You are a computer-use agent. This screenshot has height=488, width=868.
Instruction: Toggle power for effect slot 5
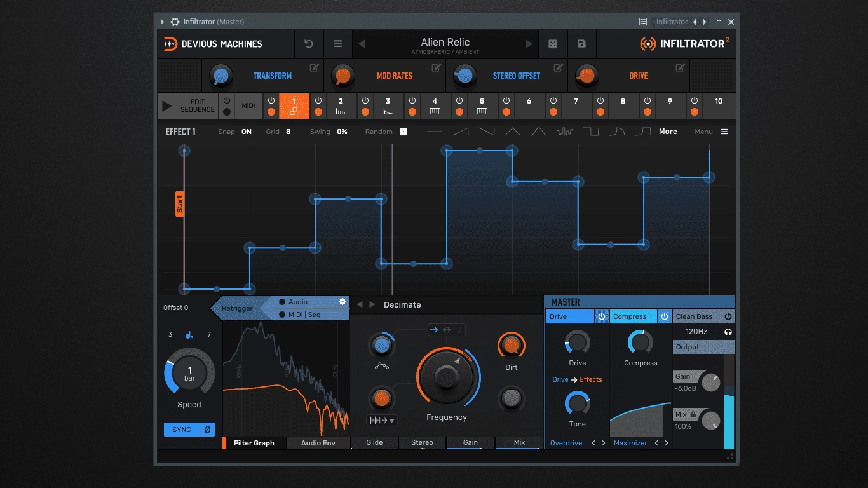459,101
